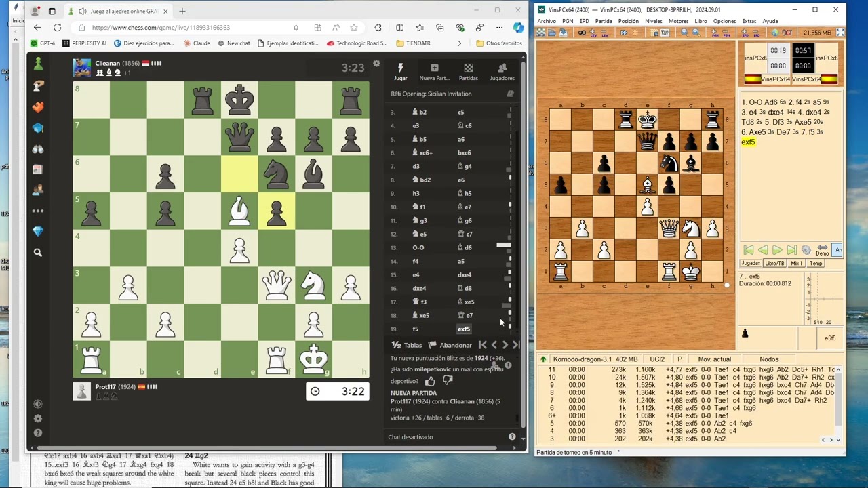Open new board icon in VinsPCx64 toolbar
This screenshot has width=868, height=488.
pyautogui.click(x=540, y=33)
